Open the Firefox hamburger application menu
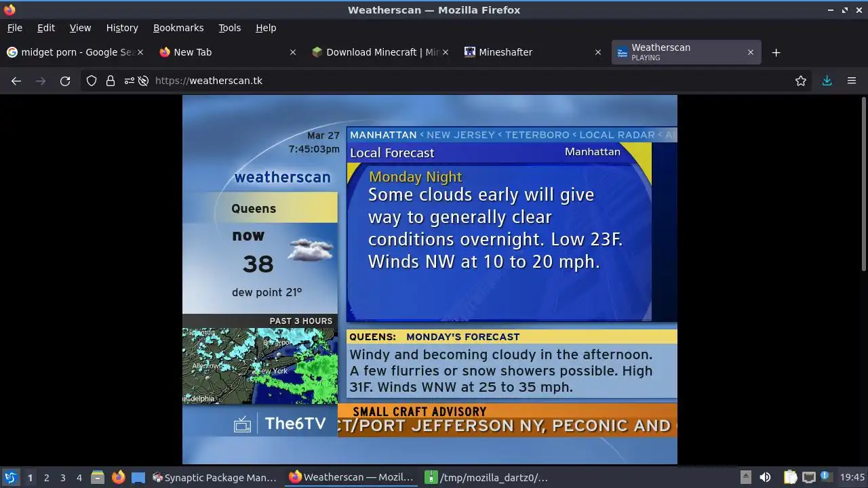 tap(852, 81)
